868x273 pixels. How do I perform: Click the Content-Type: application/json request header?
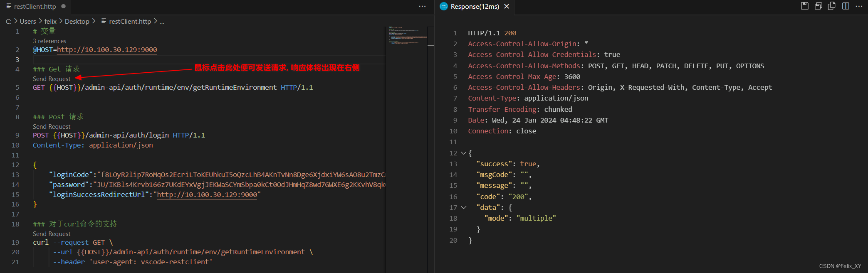(x=93, y=145)
